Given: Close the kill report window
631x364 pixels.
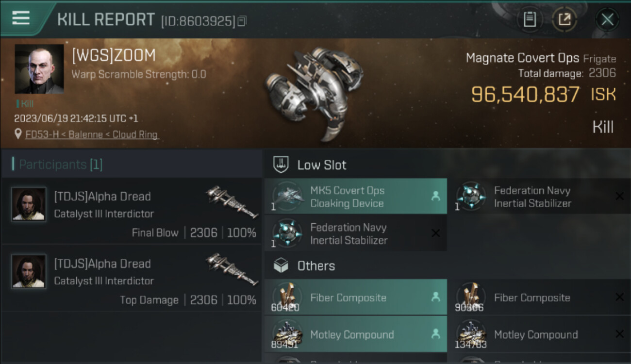Looking at the screenshot, I should click(x=607, y=19).
